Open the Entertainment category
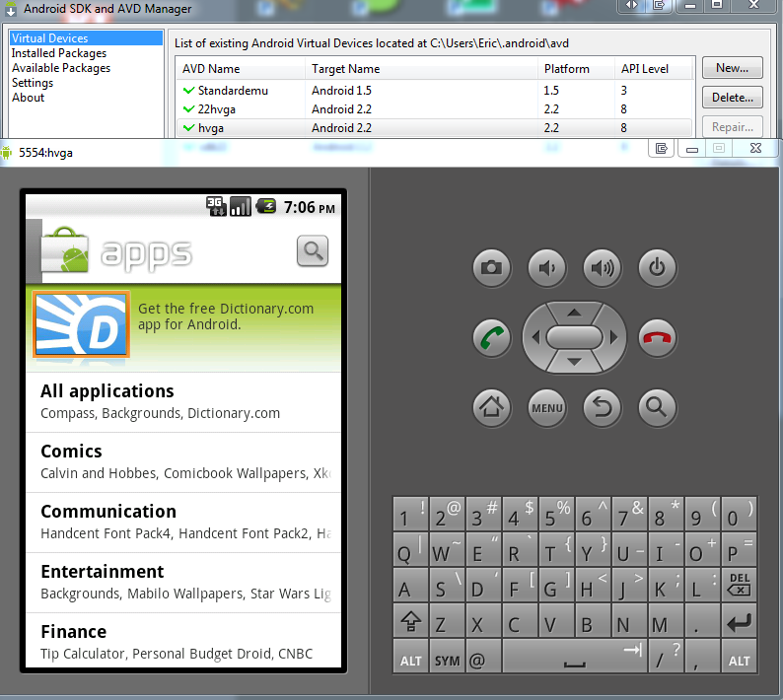 [x=183, y=583]
